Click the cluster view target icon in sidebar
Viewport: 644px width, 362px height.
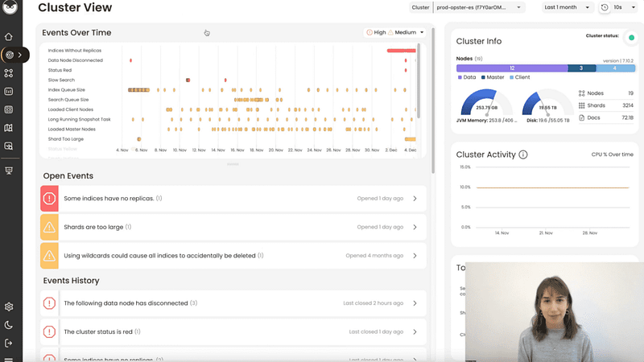[10, 55]
